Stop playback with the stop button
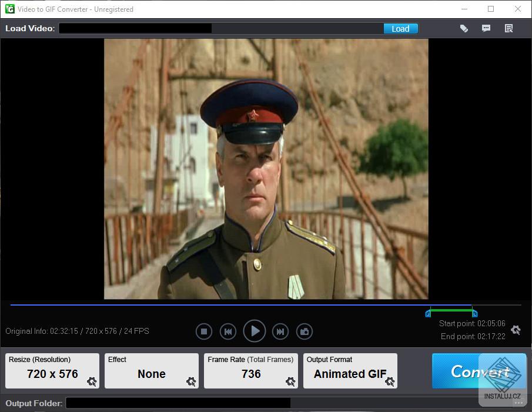Image resolution: width=532 pixels, height=412 pixels. [x=204, y=331]
